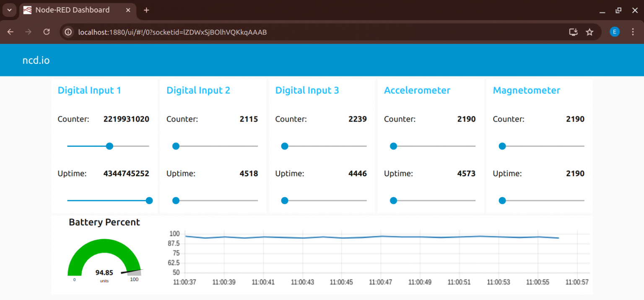Open the Chrome three-dot menu
Screen dimensions: 644x300
tap(633, 32)
